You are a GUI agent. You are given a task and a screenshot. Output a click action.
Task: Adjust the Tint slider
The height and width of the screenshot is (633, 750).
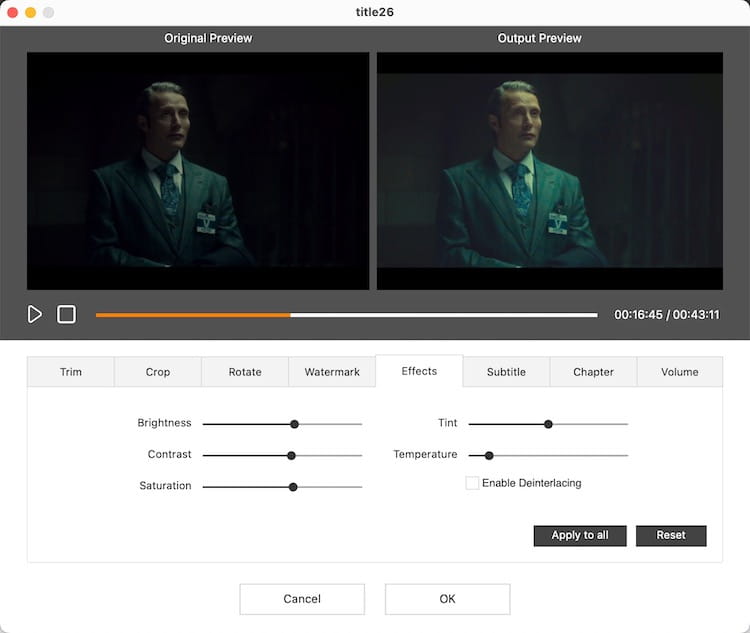tap(548, 424)
